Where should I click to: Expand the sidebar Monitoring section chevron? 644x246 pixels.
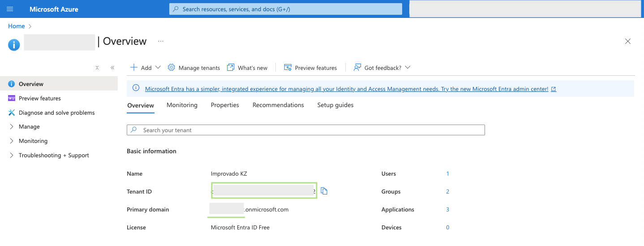pyautogui.click(x=12, y=141)
